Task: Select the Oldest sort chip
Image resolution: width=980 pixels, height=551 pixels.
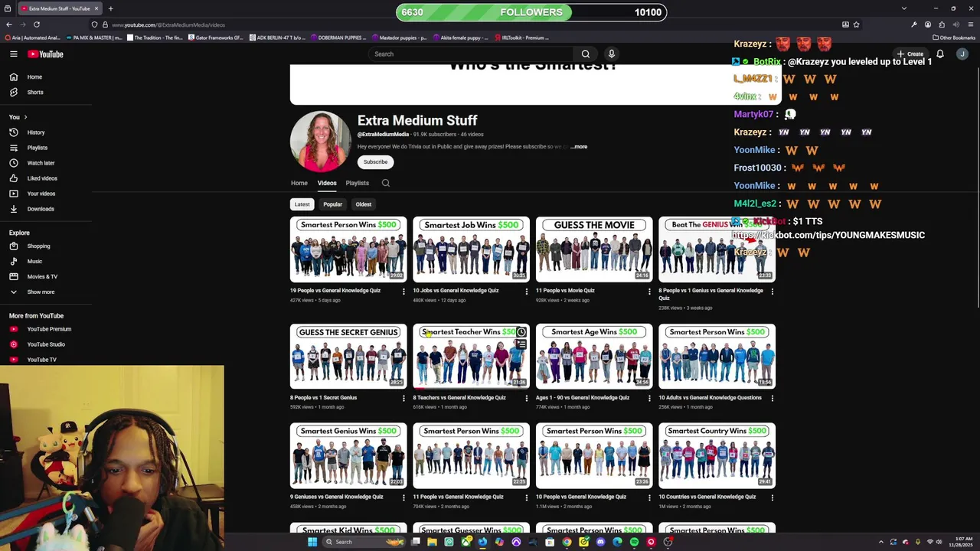Action: coord(364,204)
